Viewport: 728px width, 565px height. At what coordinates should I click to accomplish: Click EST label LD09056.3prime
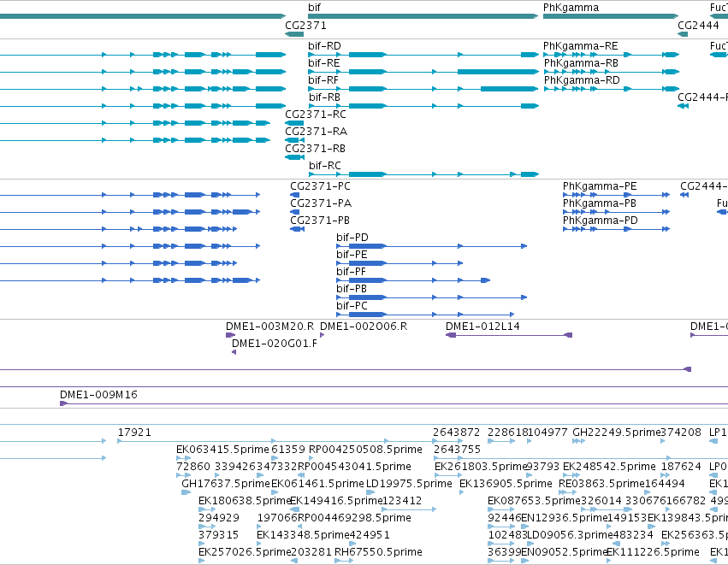tap(570, 535)
